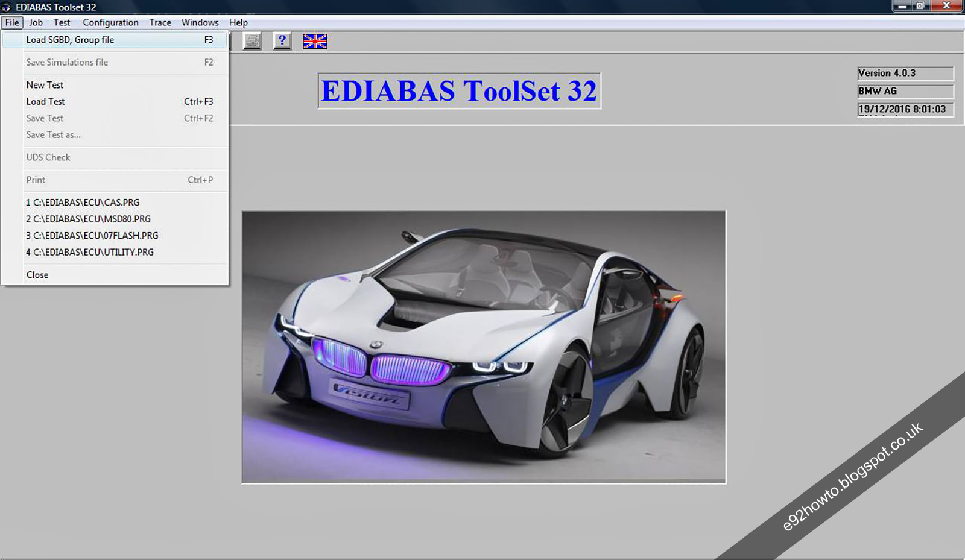This screenshot has height=560, width=965.
Task: Restore down the EDIABAS window
Action: coord(920,6)
